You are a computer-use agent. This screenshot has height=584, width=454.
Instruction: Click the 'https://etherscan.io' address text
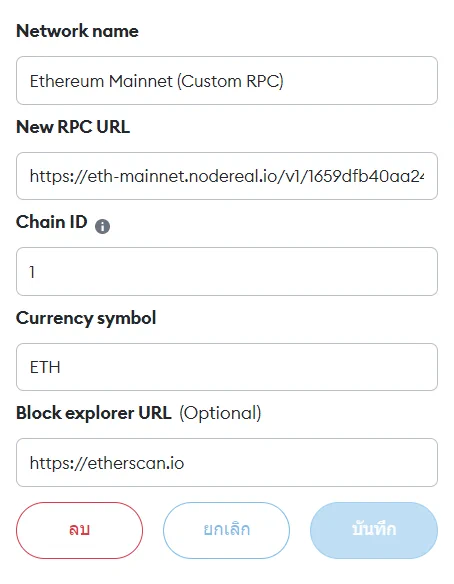pyautogui.click(x=107, y=463)
